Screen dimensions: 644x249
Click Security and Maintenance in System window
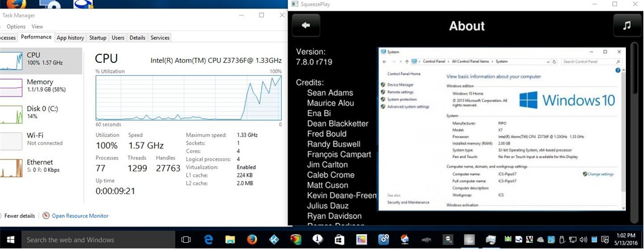pyautogui.click(x=409, y=203)
